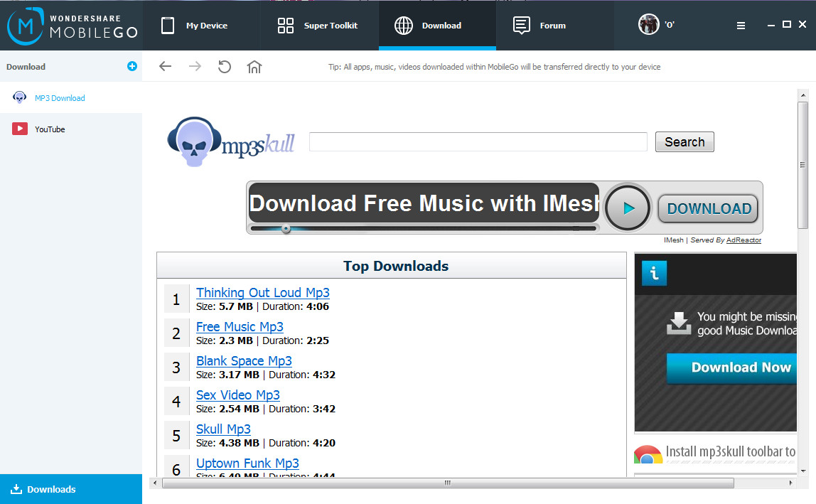
Task: Click the Search button
Action: (684, 142)
